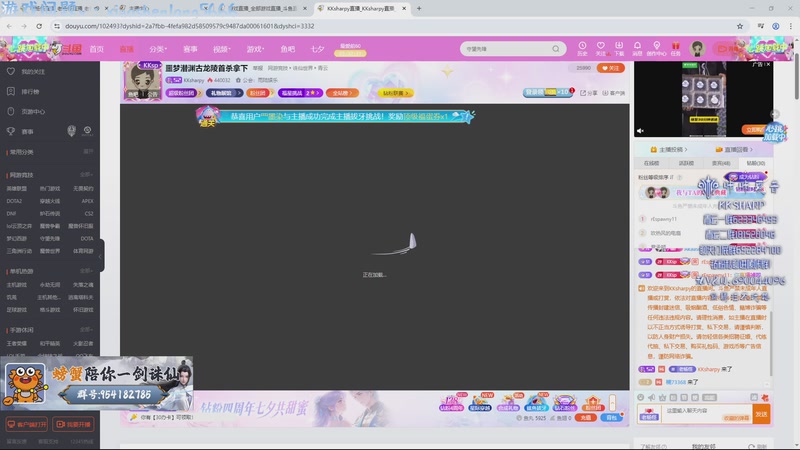Open the user avatar in the header
800x450 pixels.
[697, 48]
